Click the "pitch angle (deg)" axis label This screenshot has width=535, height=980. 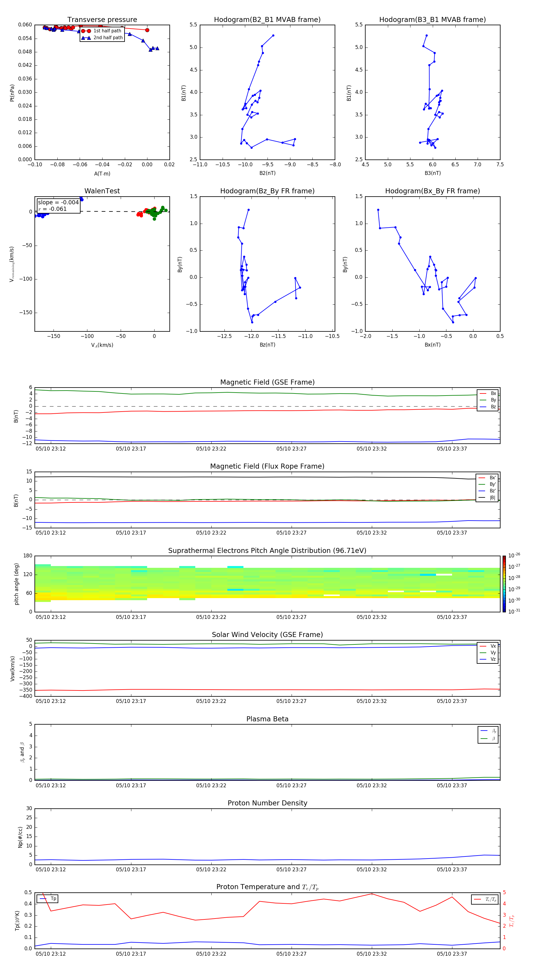[x=16, y=584]
